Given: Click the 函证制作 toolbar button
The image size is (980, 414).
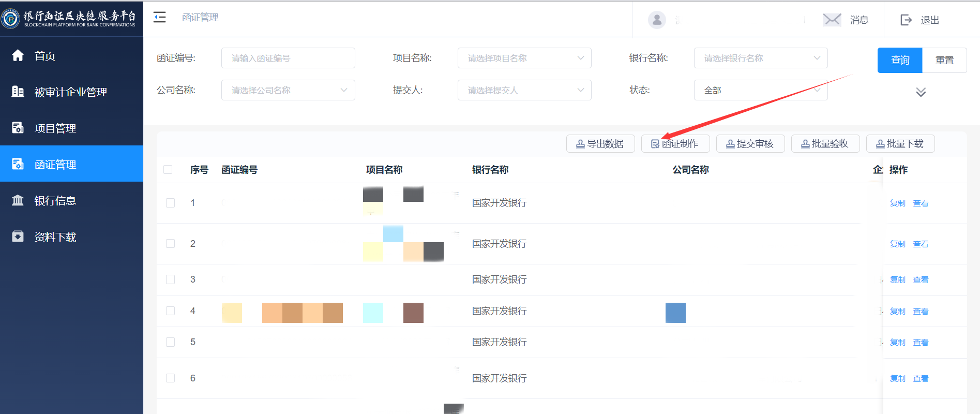Looking at the screenshot, I should pyautogui.click(x=675, y=144).
